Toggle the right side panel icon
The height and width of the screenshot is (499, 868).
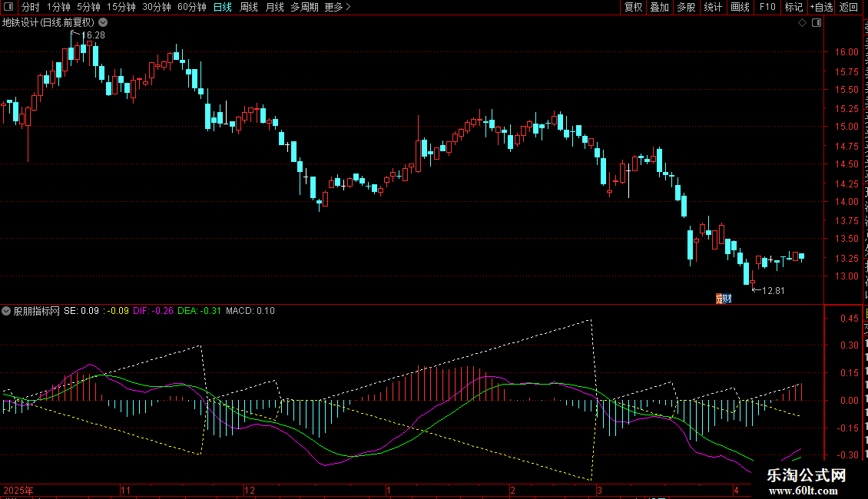(817, 23)
